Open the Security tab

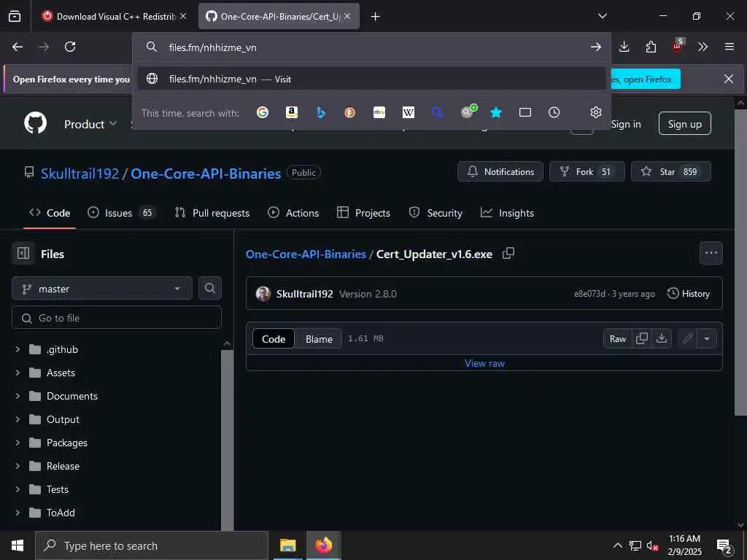tap(436, 213)
